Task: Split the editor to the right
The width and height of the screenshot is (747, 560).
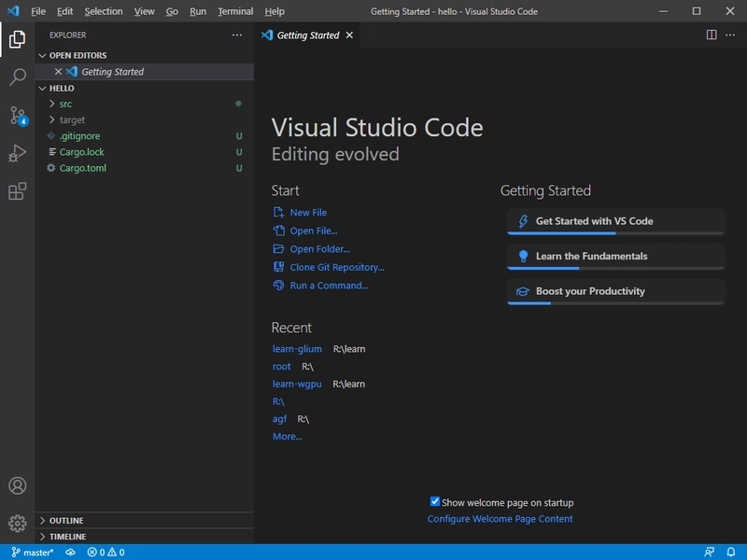Action: coord(712,35)
